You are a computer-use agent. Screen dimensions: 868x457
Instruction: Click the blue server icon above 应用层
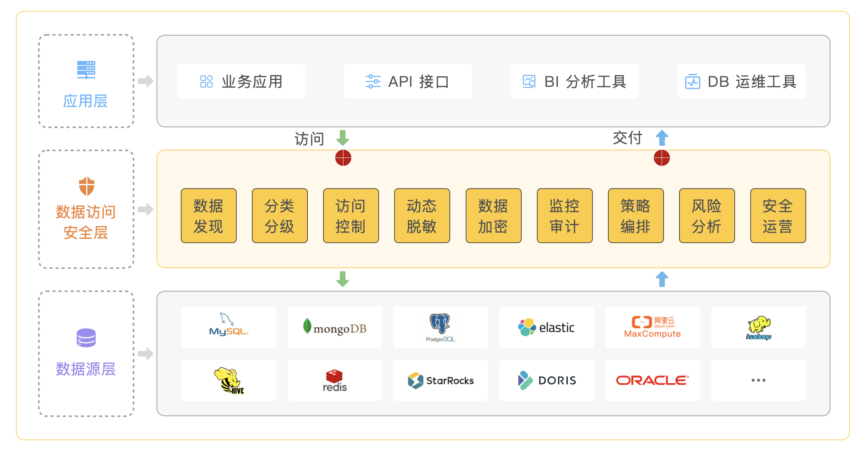pyautogui.click(x=86, y=70)
